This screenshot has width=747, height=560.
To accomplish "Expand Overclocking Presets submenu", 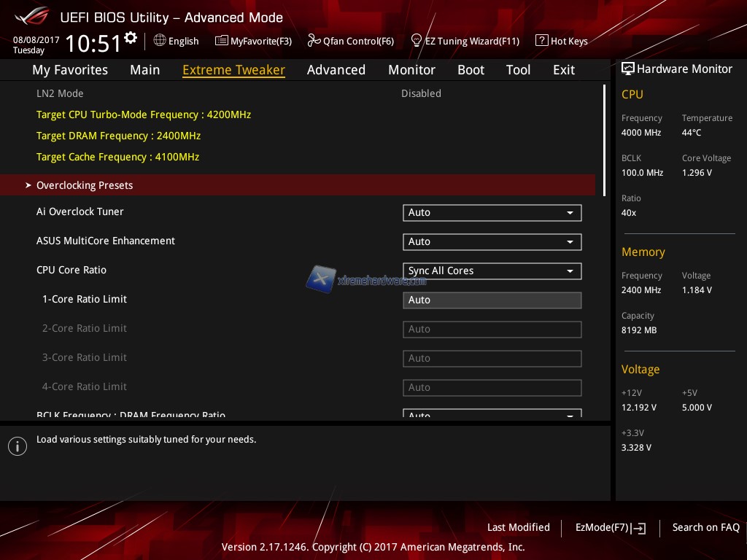I will pyautogui.click(x=85, y=185).
